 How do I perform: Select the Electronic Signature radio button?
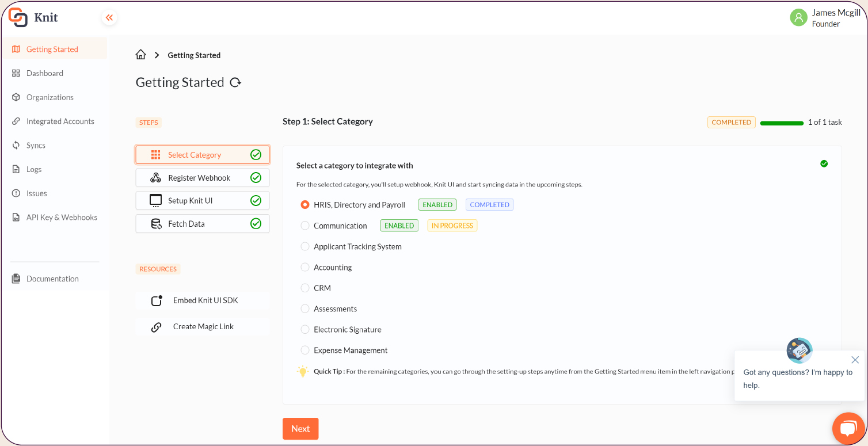coord(305,329)
